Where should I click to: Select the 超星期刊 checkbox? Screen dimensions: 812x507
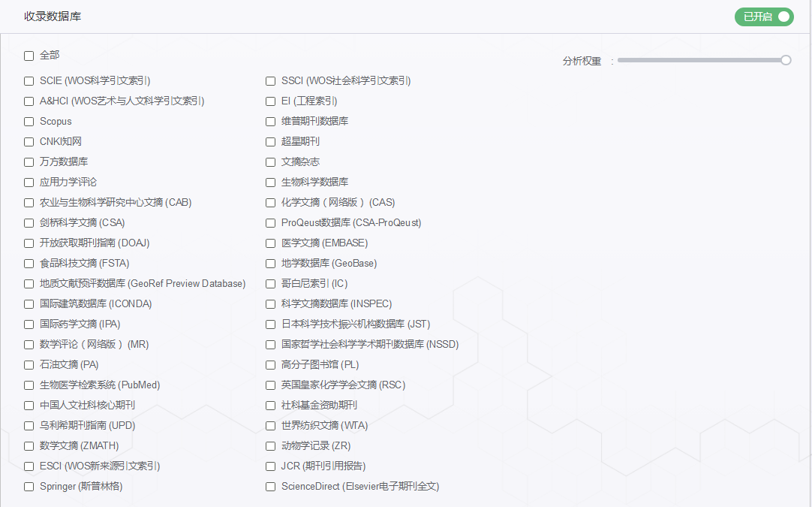click(270, 141)
